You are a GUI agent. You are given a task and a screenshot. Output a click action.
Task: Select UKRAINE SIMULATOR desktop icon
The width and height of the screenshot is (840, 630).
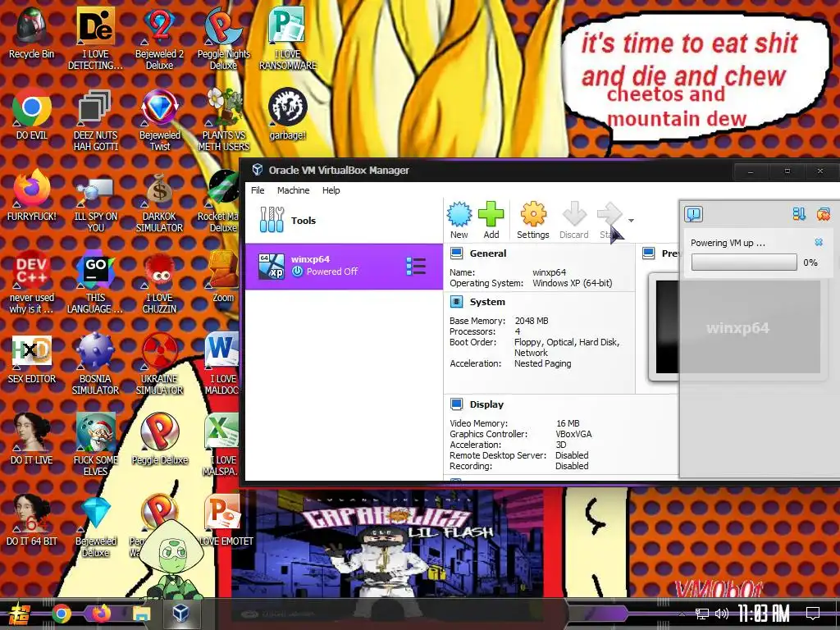(159, 363)
